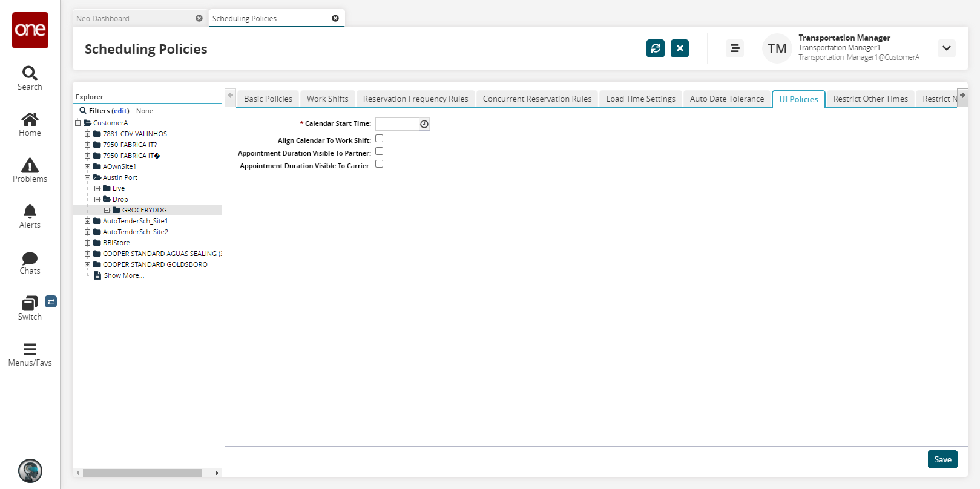This screenshot has height=489, width=980.
Task: Open the Search sidebar icon
Action: 30,73
